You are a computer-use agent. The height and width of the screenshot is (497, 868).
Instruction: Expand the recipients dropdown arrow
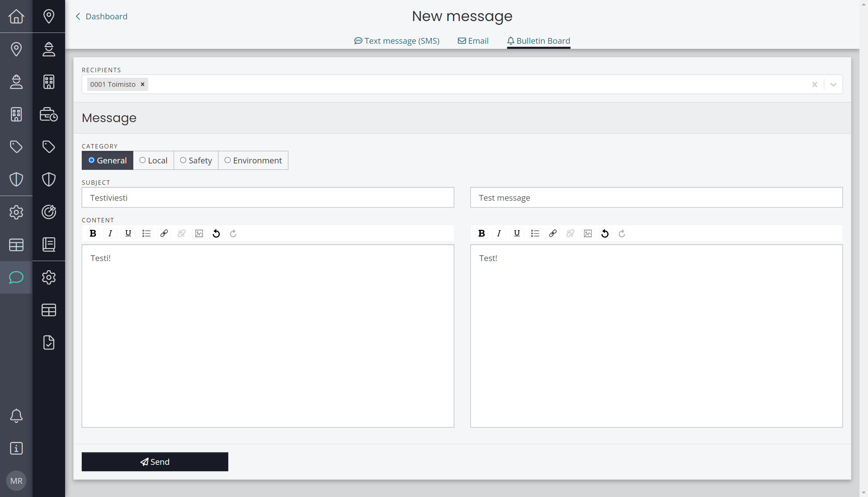click(833, 84)
